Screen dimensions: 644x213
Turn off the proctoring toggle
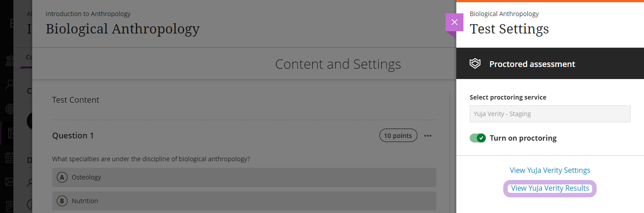(478, 138)
